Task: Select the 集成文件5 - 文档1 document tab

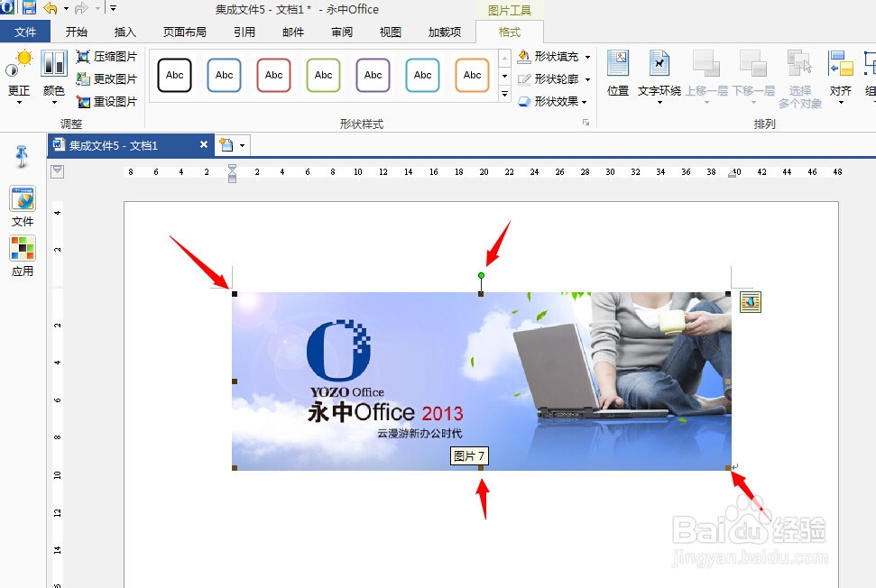Action: (132, 145)
